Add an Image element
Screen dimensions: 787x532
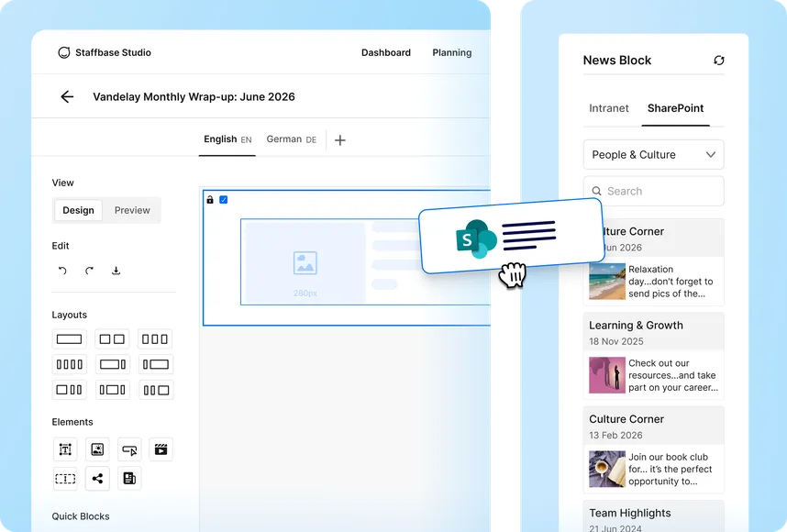coord(97,449)
